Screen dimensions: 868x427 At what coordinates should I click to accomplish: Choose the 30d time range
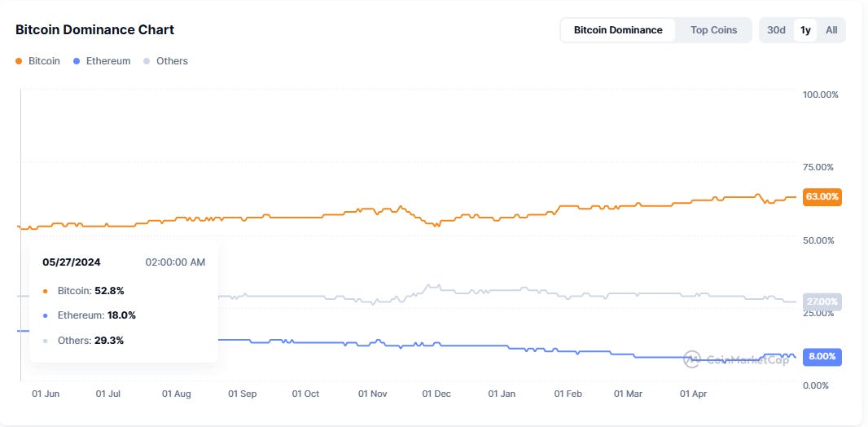pos(776,30)
